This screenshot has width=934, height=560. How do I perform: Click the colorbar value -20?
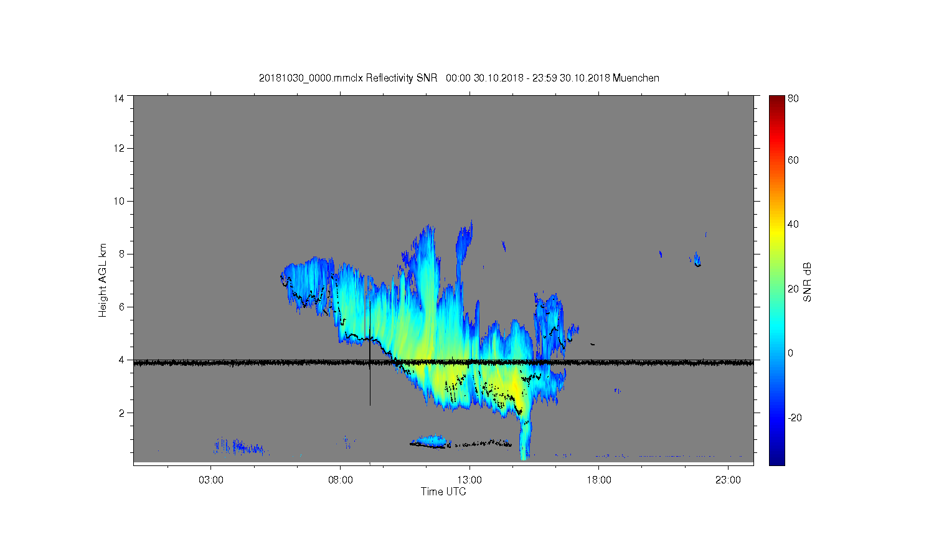click(795, 418)
